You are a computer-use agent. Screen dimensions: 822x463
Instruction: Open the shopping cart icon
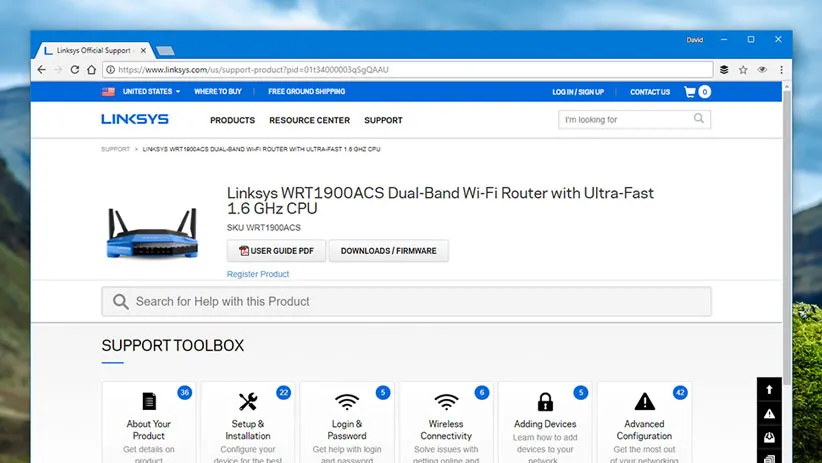pyautogui.click(x=691, y=92)
